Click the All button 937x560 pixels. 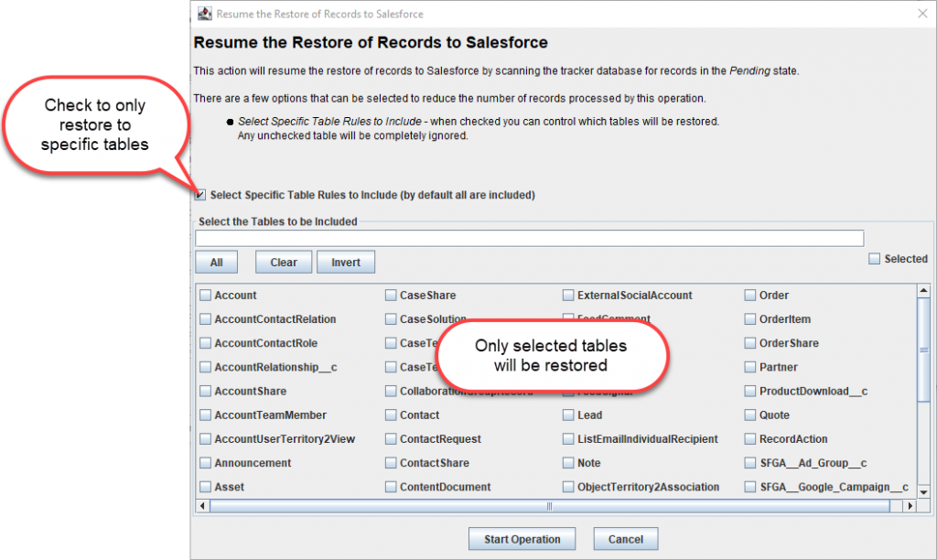(x=216, y=263)
